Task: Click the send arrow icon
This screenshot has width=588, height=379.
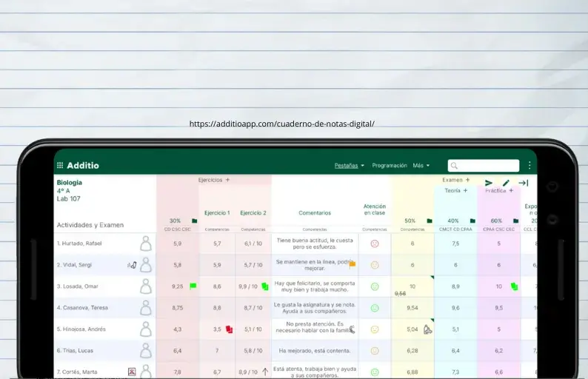Action: pyautogui.click(x=489, y=183)
